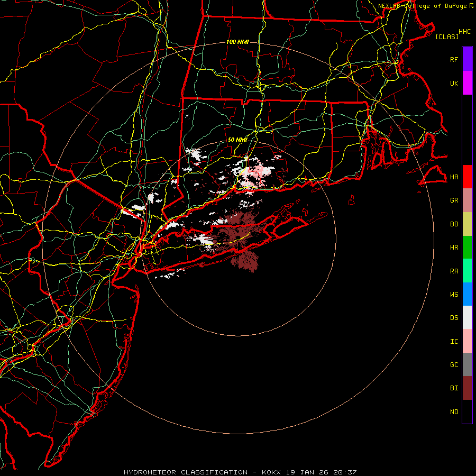The height and width of the screenshot is (476, 476).
Task: Click the "GC" legend label
Action: [x=454, y=365]
